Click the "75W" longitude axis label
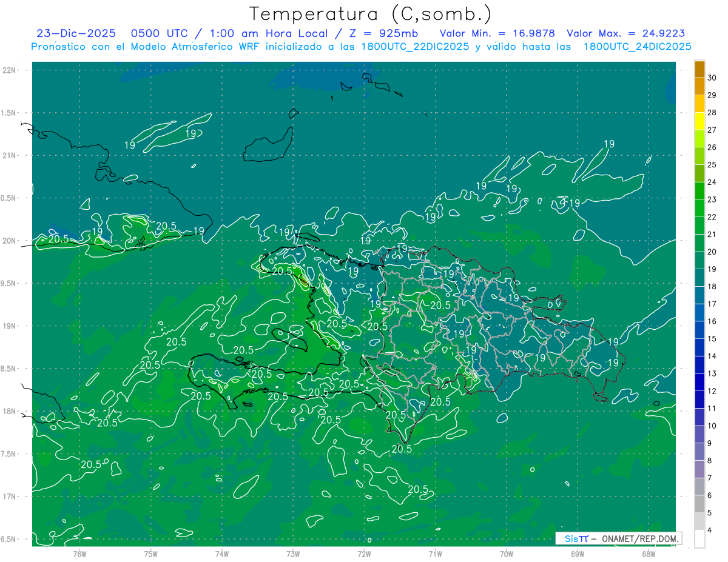Image resolution: width=728 pixels, height=562 pixels. coord(151,554)
